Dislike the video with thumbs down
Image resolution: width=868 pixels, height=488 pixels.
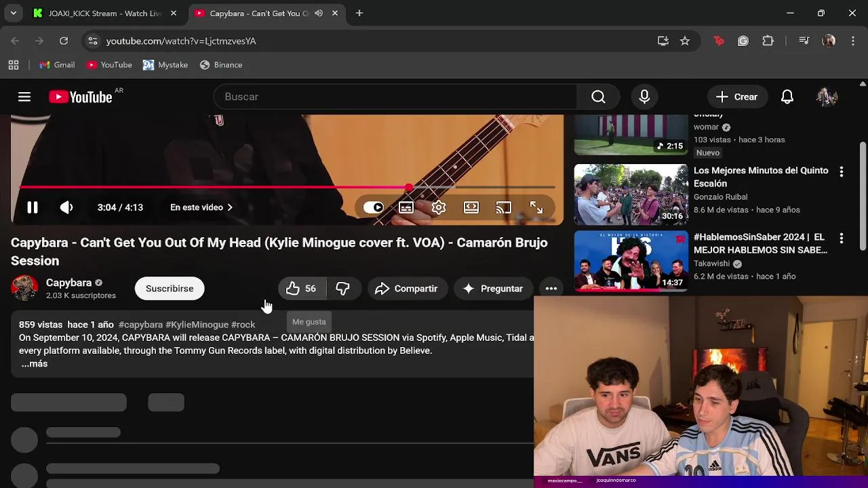[x=343, y=289]
